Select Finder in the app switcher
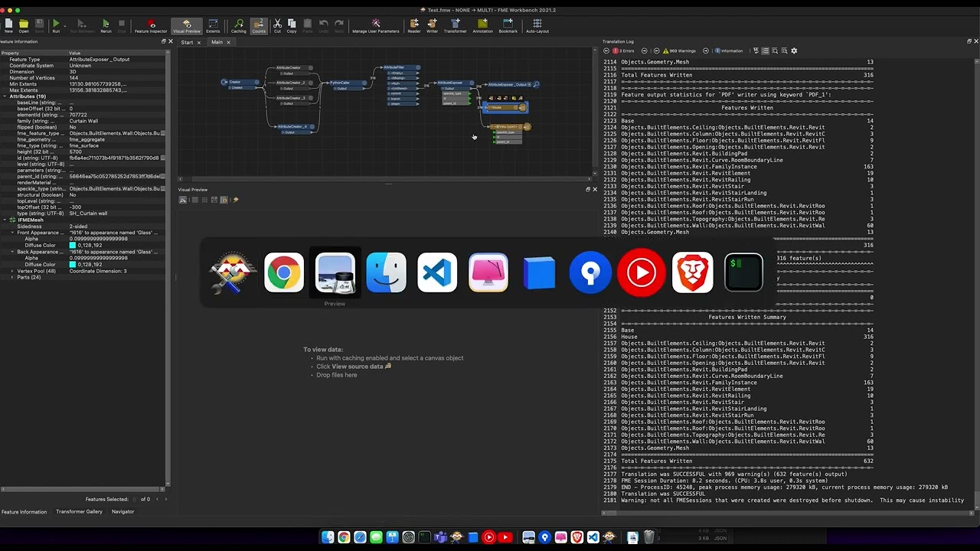The image size is (980, 551). coord(386,272)
